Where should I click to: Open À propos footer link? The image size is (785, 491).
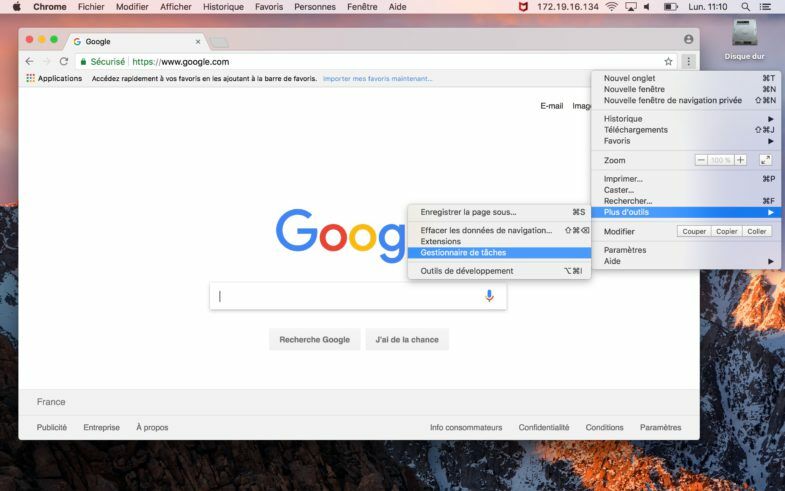point(152,427)
